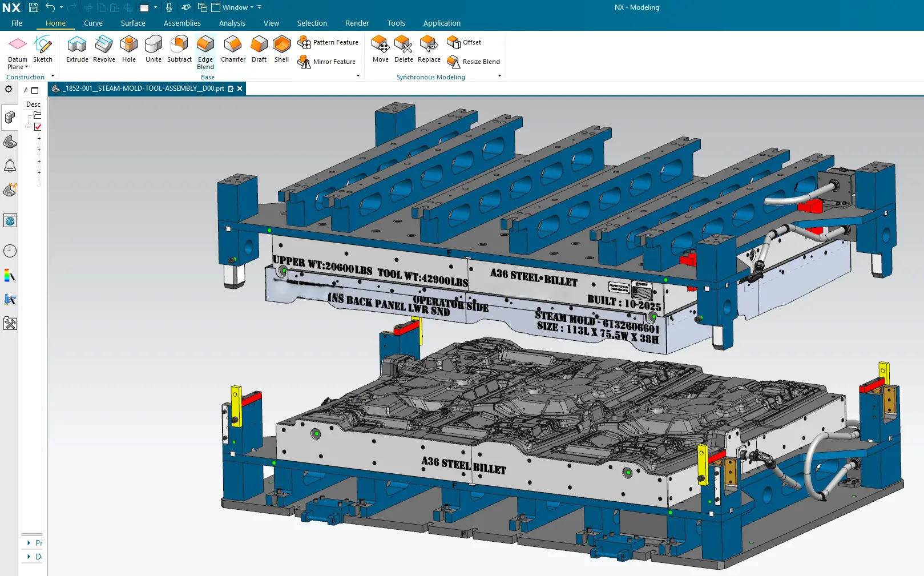924x576 pixels.
Task: Switch to the Assemblies ribbon tab
Action: click(x=182, y=23)
